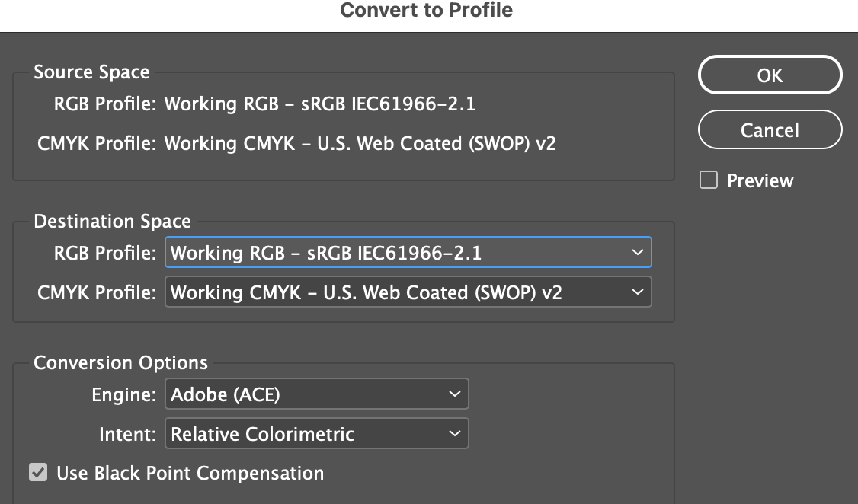Open the Destination Space CMYK Profile dropdown
This screenshot has width=858, height=504.
pos(408,292)
